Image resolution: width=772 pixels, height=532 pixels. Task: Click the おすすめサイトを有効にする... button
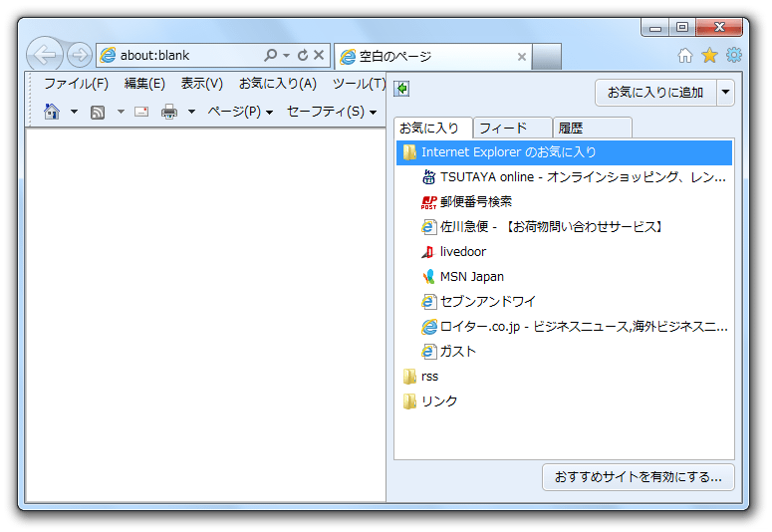point(639,477)
